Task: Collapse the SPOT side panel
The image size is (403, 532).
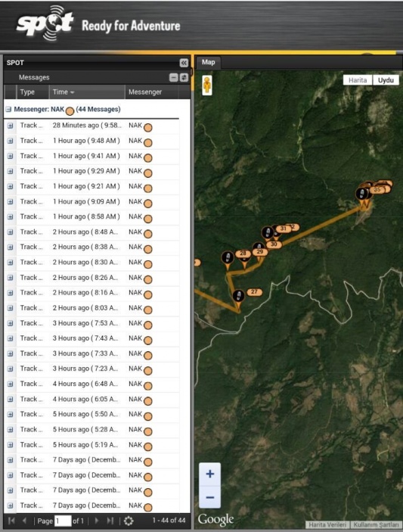Action: [x=184, y=63]
